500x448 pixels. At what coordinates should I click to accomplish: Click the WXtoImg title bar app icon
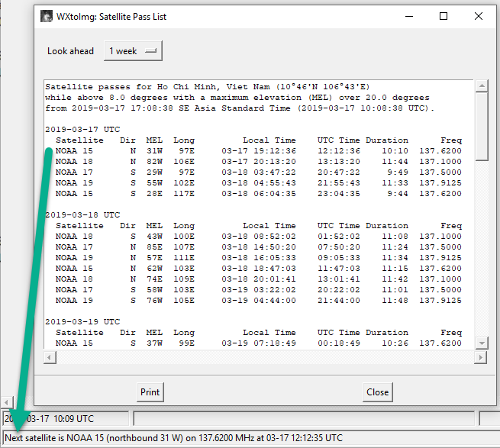tap(47, 17)
